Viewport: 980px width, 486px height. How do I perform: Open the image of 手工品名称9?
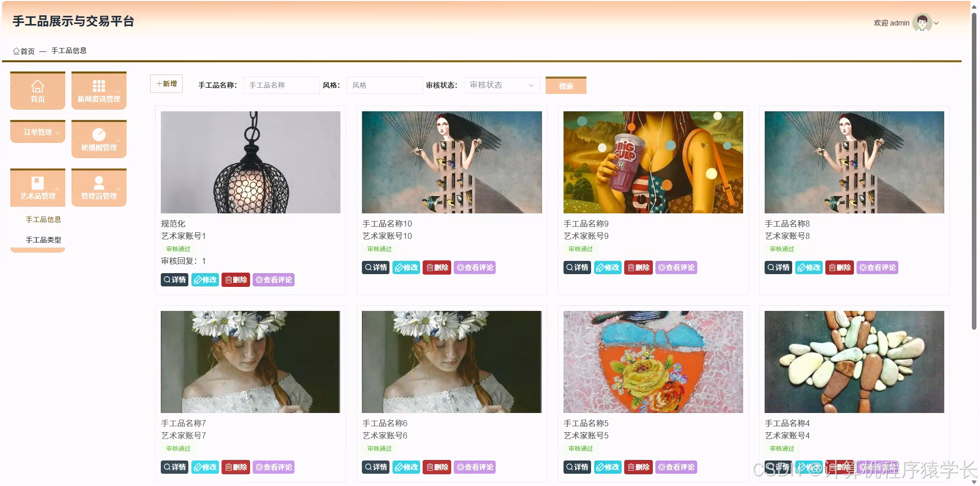[x=653, y=162]
